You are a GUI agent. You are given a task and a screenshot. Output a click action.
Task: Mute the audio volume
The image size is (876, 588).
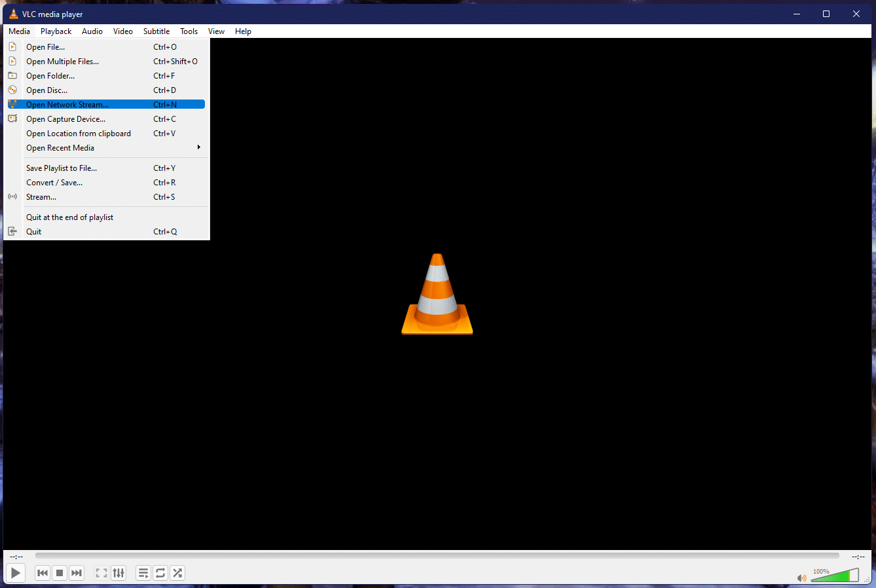(x=801, y=578)
